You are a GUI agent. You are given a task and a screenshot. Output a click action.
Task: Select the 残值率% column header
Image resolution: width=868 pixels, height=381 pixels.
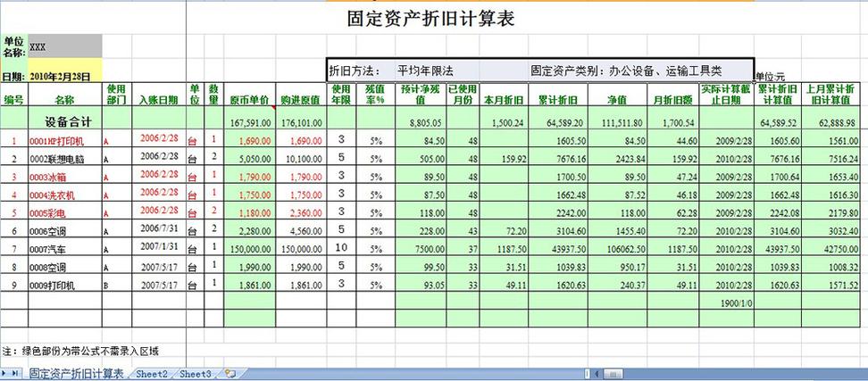376,95
